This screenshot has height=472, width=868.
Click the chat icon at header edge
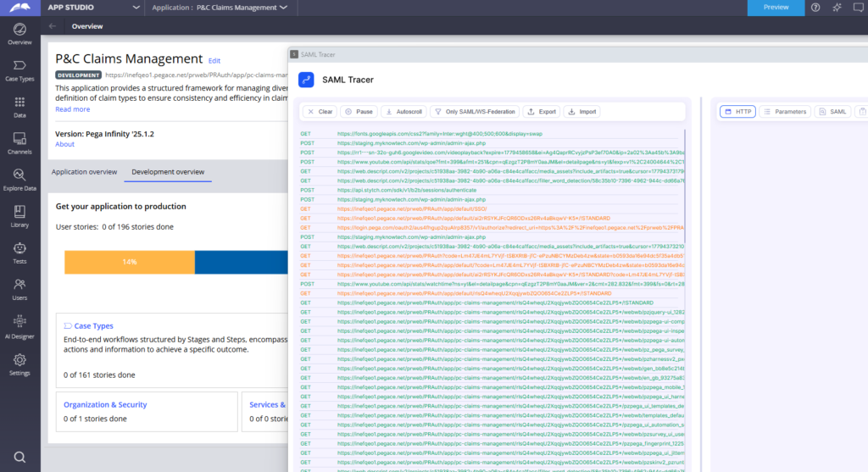pos(859,7)
